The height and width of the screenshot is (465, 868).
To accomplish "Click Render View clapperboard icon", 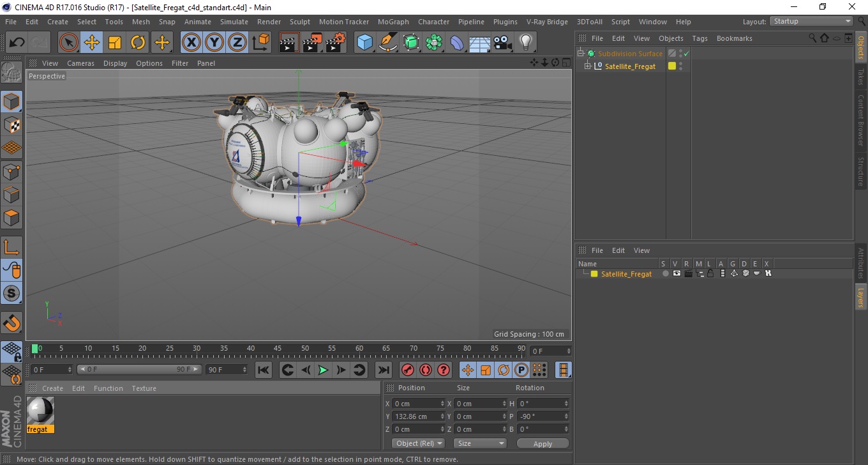I will [x=289, y=43].
